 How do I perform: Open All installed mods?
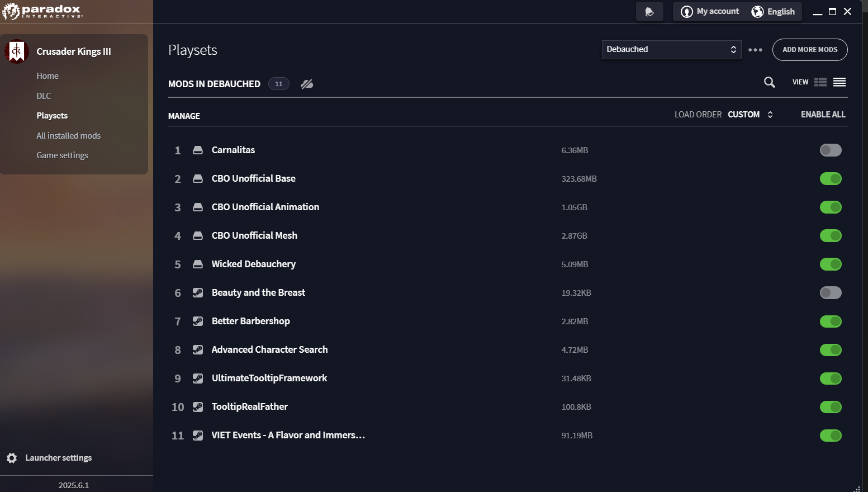(x=68, y=135)
